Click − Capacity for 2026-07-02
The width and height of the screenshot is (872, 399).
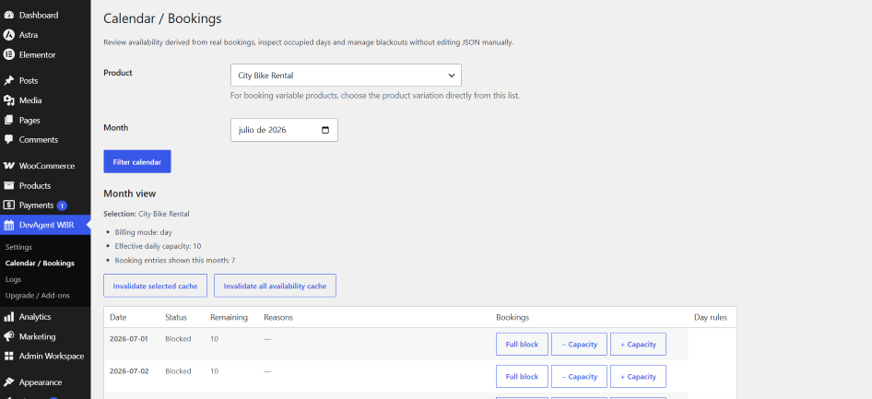(579, 376)
